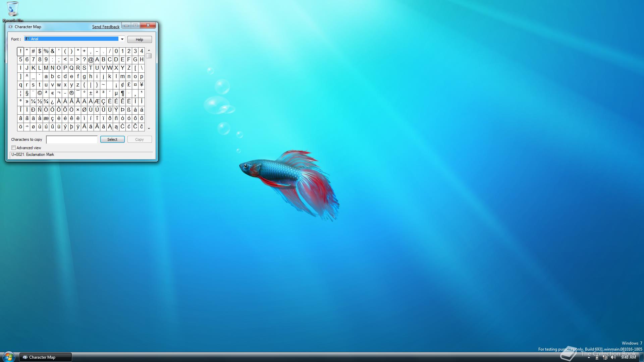The image size is (644, 362).
Task: Click the volume speaker tray icon
Action: 613,357
